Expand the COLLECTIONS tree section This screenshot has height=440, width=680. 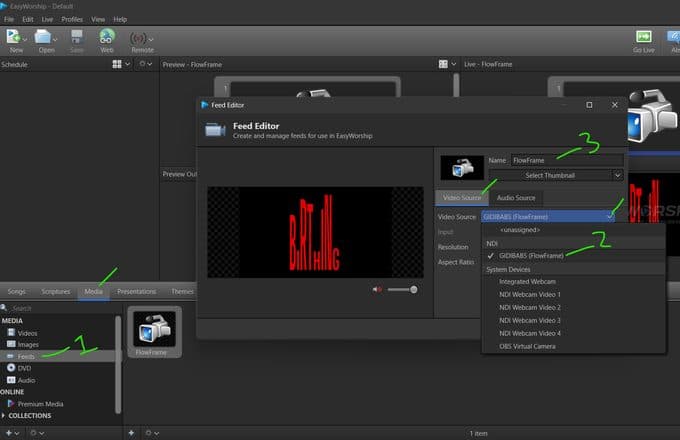coord(3,415)
